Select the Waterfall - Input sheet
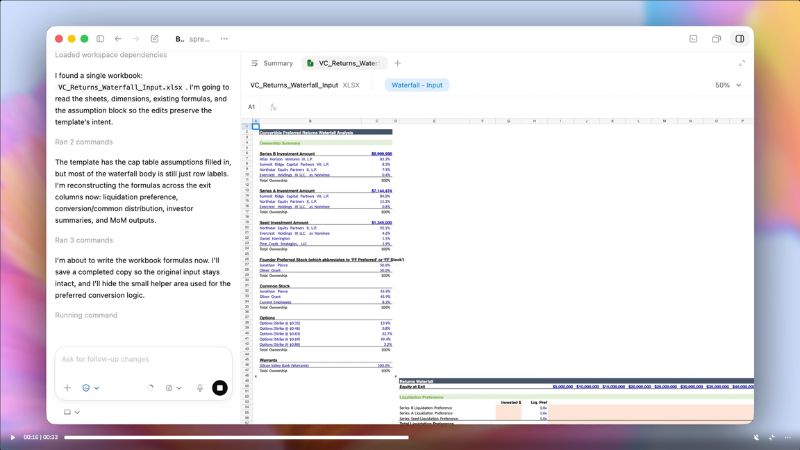The image size is (800, 450). (417, 85)
